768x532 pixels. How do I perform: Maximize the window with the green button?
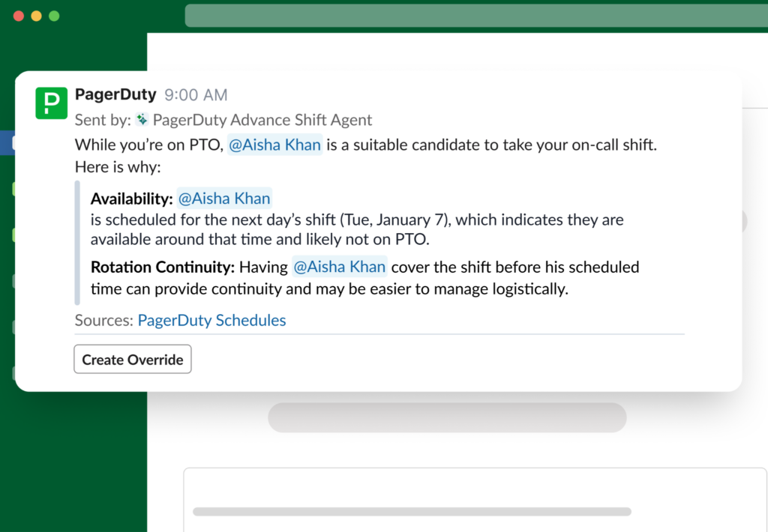(x=53, y=16)
